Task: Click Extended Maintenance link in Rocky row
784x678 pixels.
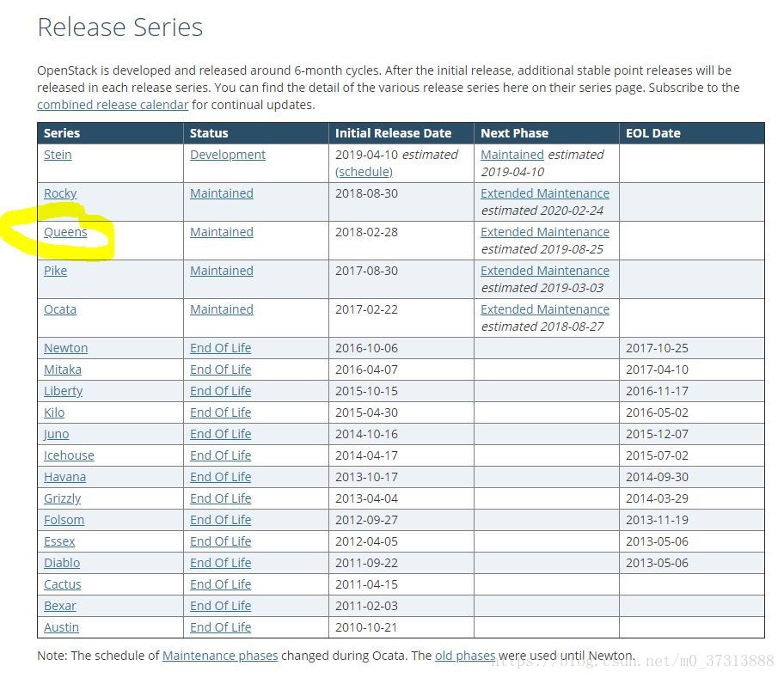Action: tap(545, 193)
